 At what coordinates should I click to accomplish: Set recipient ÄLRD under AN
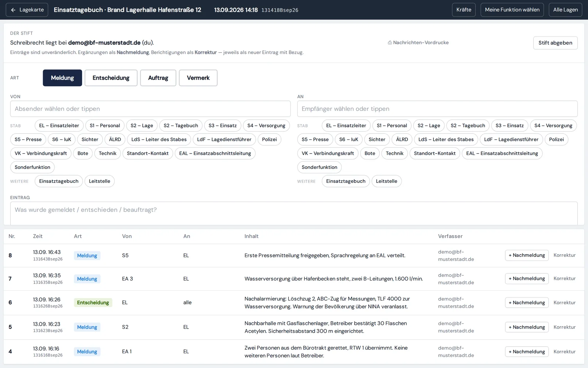point(402,139)
